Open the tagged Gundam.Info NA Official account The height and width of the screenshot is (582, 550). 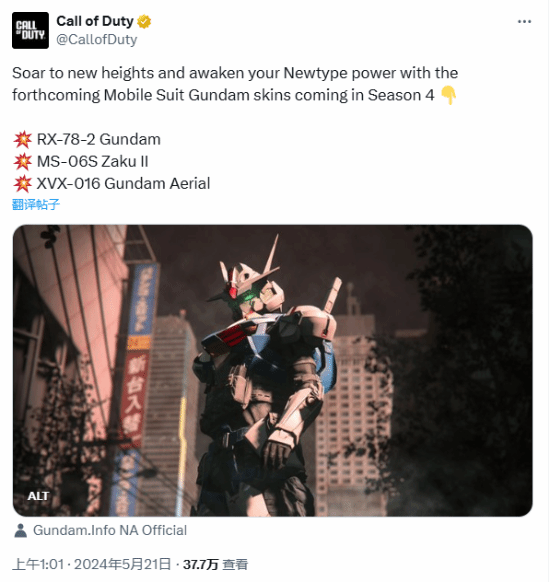coord(110,530)
